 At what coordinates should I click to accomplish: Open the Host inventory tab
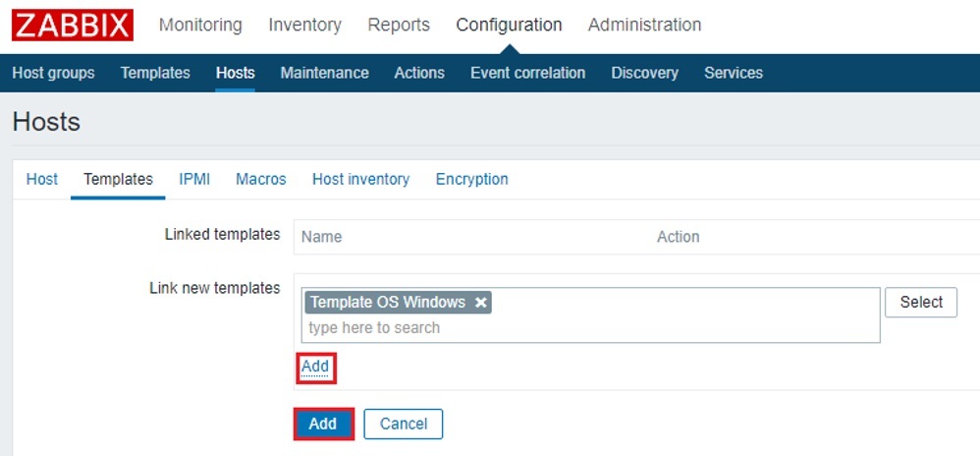coord(360,179)
